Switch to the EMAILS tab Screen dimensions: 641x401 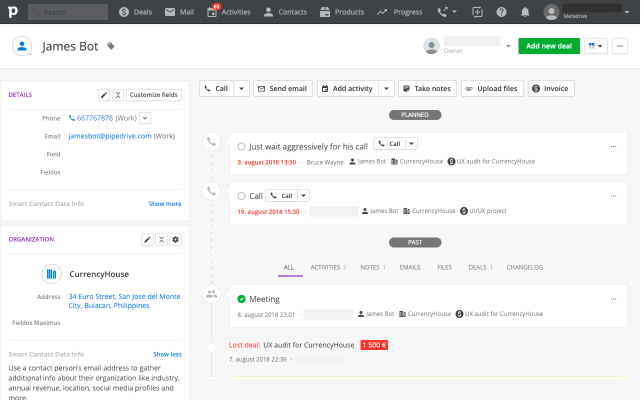click(410, 267)
